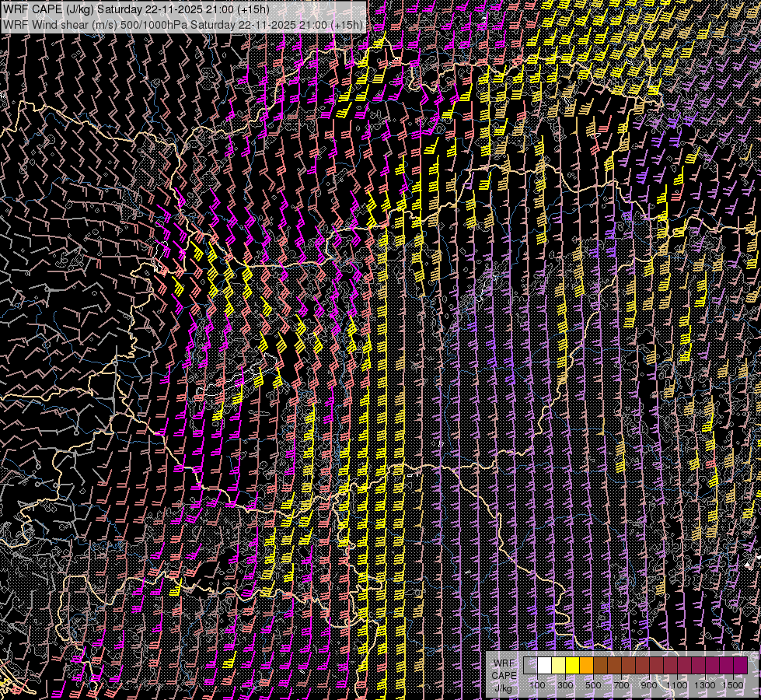Viewport: 761px width, 700px height.
Task: Click the 700 legend scale label
Action: click(x=621, y=685)
